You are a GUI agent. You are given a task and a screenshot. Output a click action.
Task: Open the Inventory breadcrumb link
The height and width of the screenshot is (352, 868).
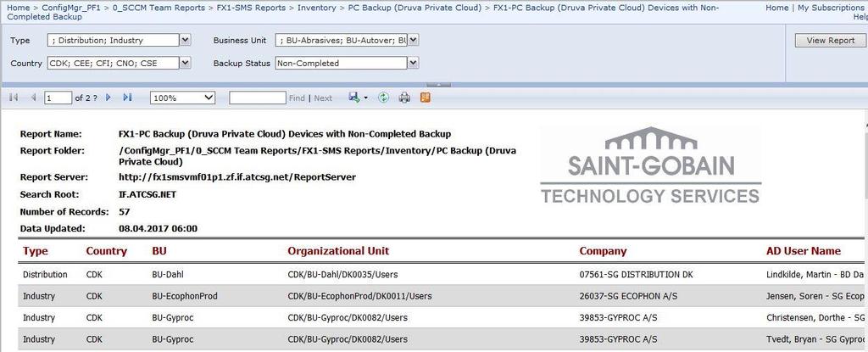coord(317,8)
